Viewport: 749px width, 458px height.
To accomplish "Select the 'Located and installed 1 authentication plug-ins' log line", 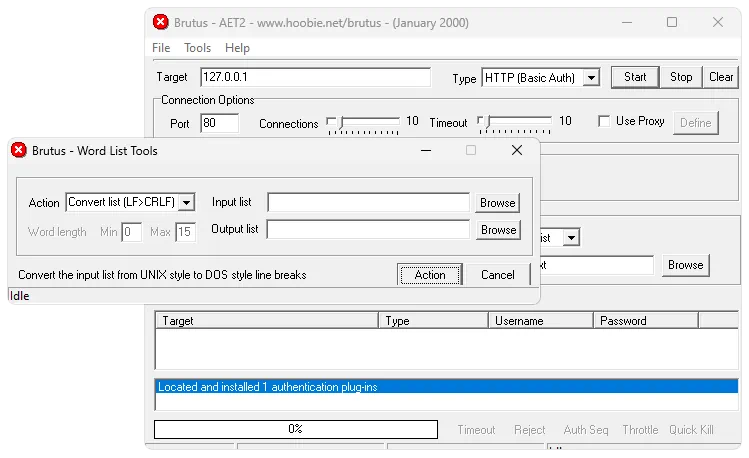I will click(x=447, y=386).
